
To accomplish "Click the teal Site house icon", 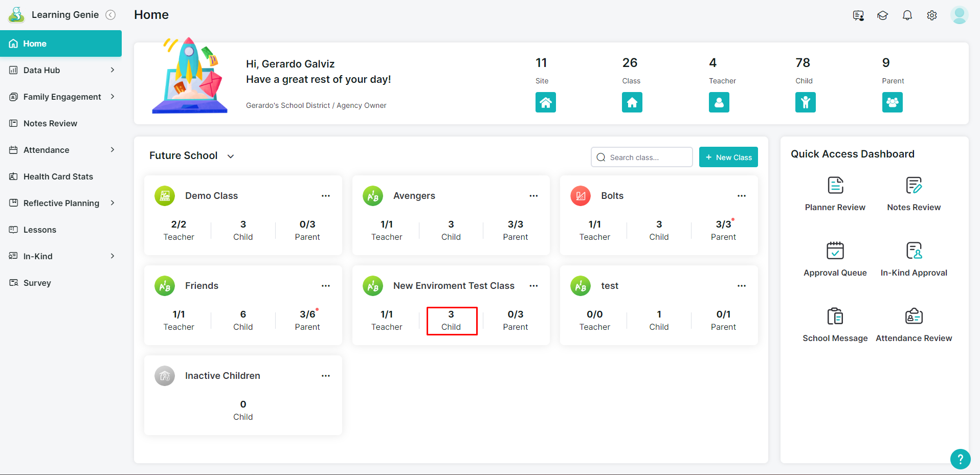I will (545, 102).
